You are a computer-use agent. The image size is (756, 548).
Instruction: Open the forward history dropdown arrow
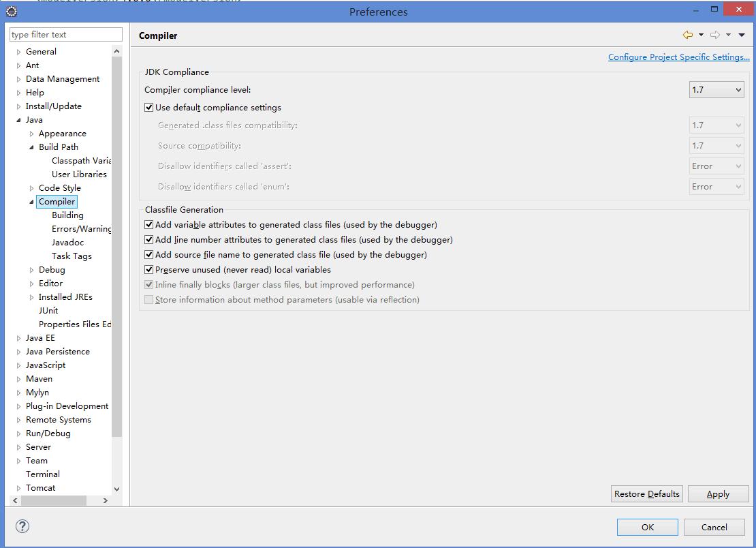(729, 35)
